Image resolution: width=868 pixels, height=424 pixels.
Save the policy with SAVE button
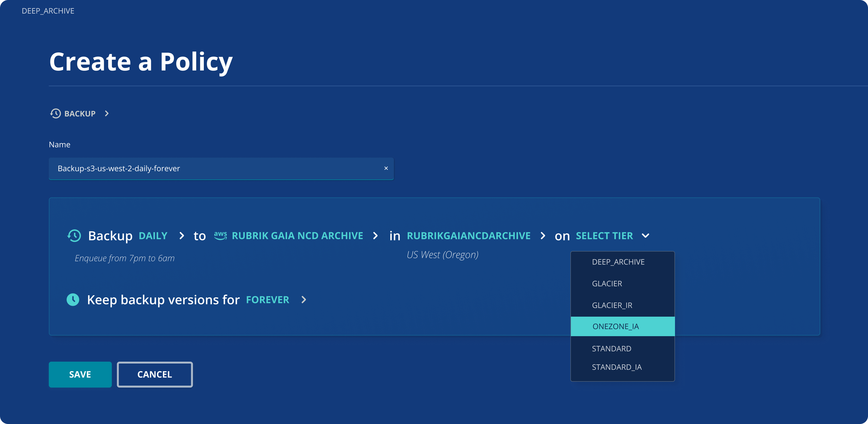coord(80,374)
